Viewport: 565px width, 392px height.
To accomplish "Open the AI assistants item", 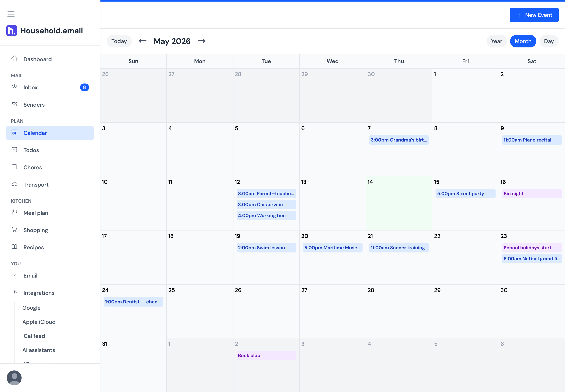I will [39, 350].
